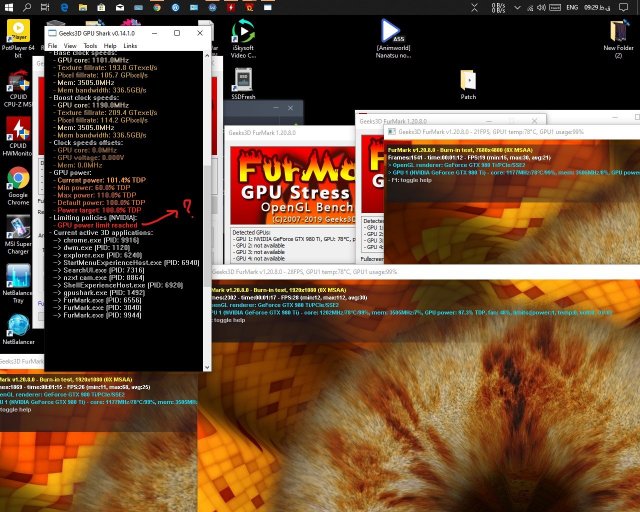Open iSkysoft Video Converter icon
Screen dimensions: 640x512
click(242, 36)
